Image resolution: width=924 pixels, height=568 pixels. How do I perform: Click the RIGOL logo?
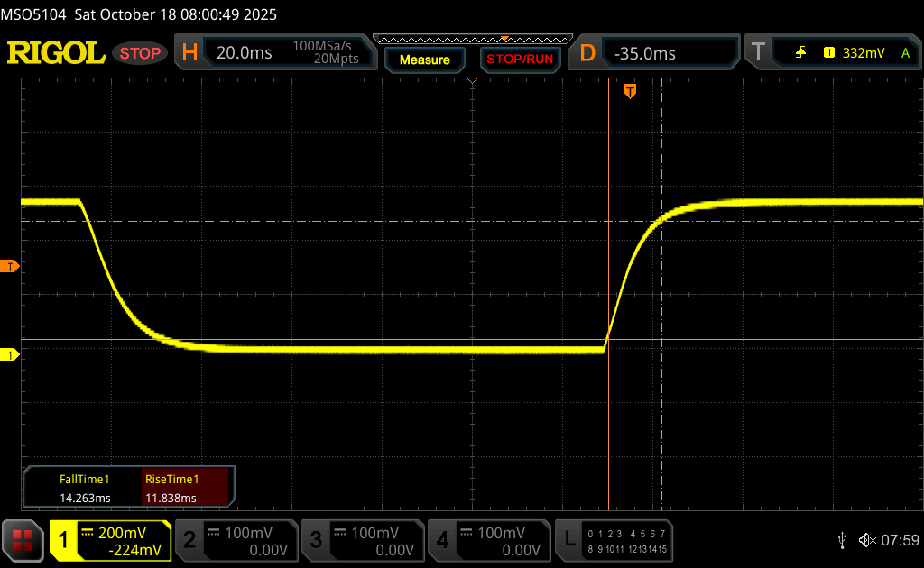tap(56, 53)
